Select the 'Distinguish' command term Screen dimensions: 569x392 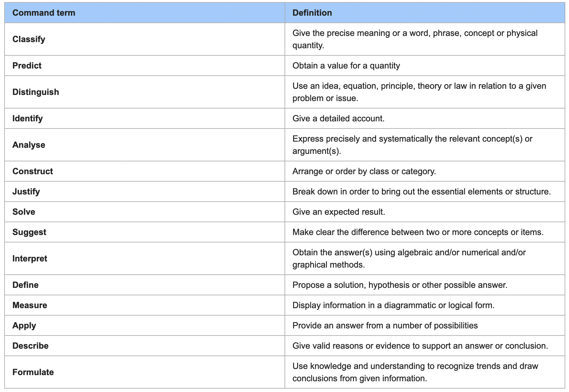[x=36, y=92]
